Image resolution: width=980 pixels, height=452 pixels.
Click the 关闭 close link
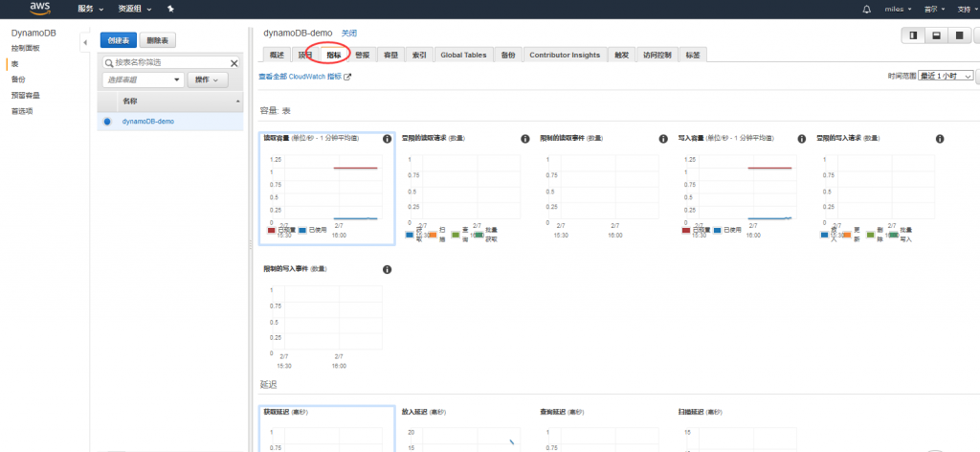tap(348, 34)
